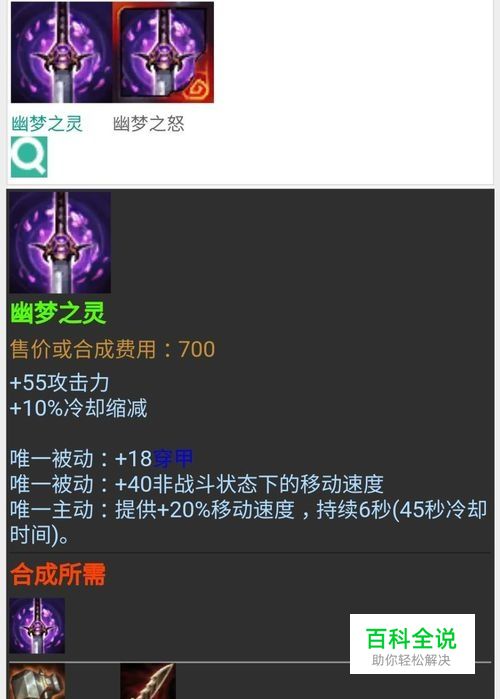The height and width of the screenshot is (699, 500).
Task: Tap the hammer component item icon
Action: [x=37, y=681]
